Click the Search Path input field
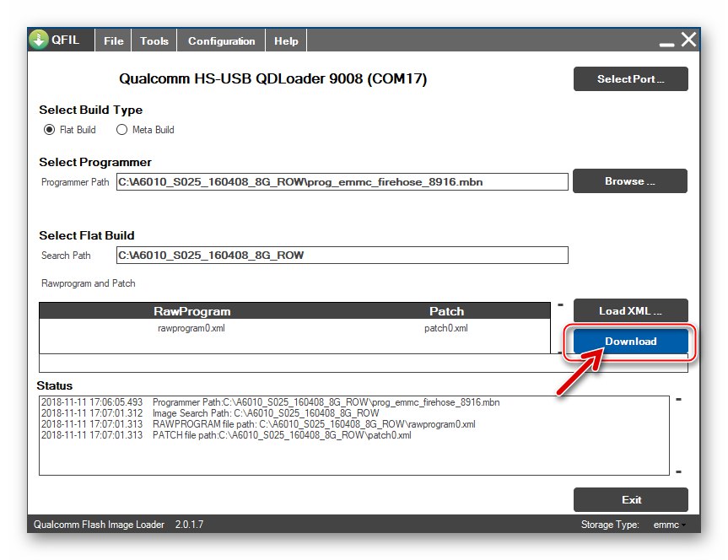728x560 pixels. coord(342,256)
